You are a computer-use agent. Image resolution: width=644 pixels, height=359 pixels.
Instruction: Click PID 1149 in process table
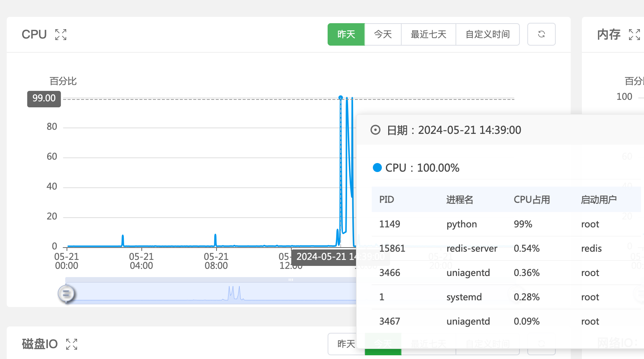coord(390,224)
